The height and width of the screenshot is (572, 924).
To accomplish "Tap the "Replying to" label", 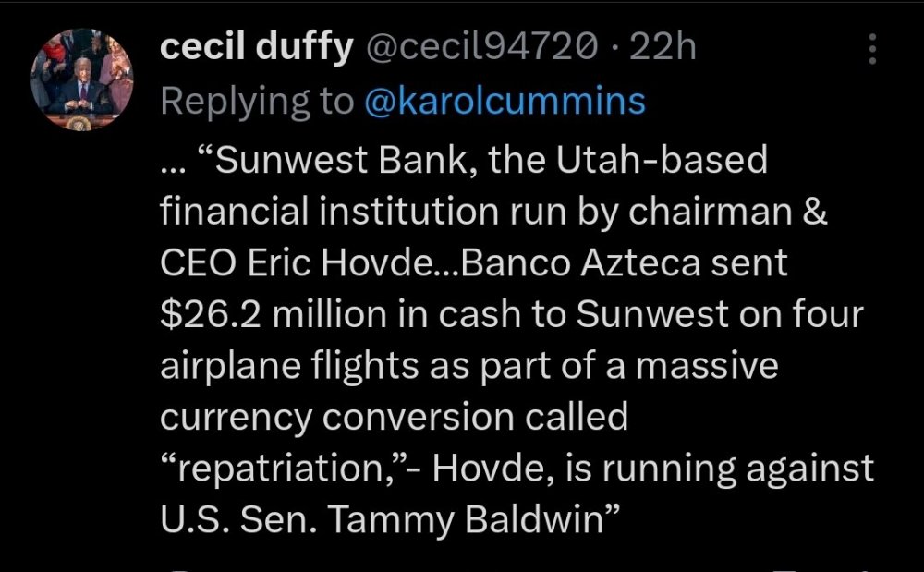I will [257, 101].
